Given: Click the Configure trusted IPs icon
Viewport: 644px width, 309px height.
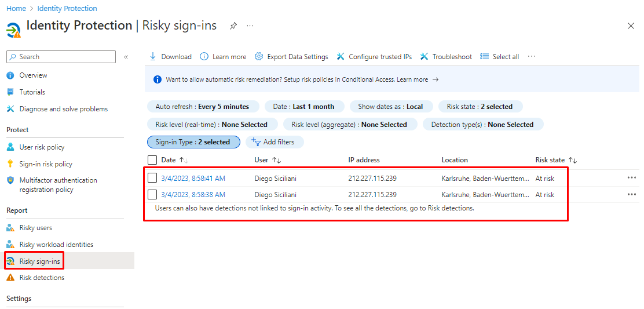Looking at the screenshot, I should click(x=341, y=57).
